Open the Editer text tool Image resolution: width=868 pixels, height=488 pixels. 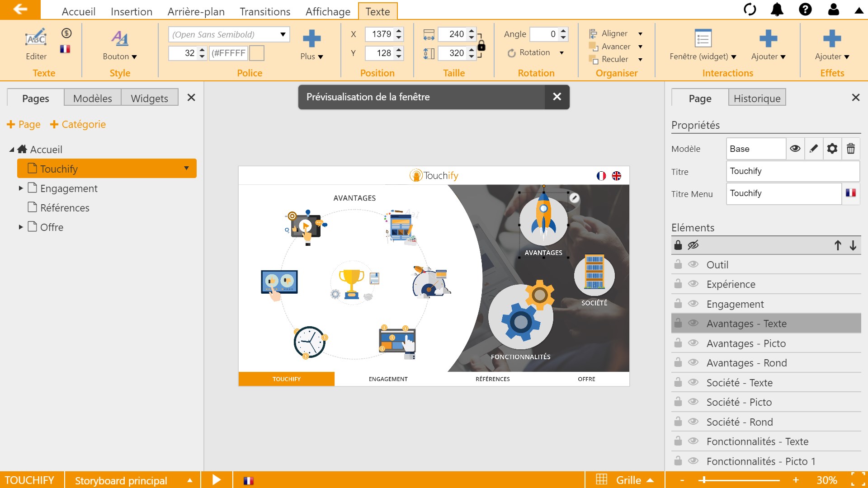pos(36,44)
